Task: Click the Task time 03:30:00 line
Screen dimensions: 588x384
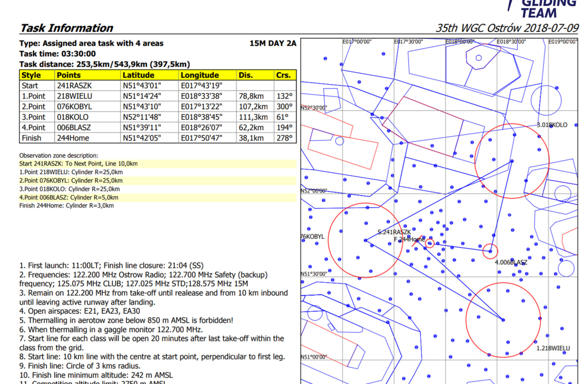Action: pos(58,54)
